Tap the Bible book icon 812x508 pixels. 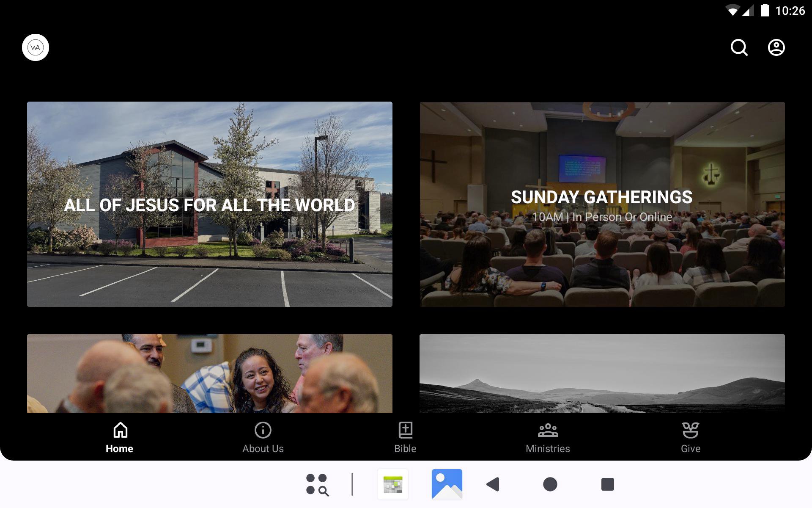[x=405, y=430]
